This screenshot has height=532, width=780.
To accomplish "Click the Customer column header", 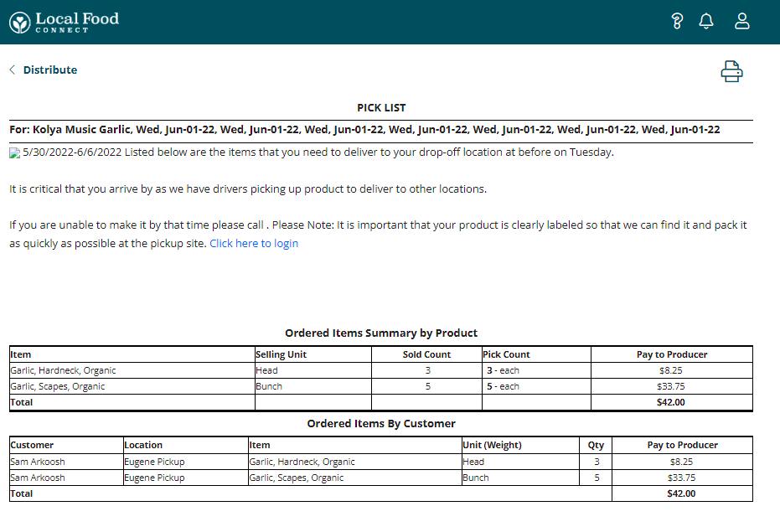I will (32, 445).
